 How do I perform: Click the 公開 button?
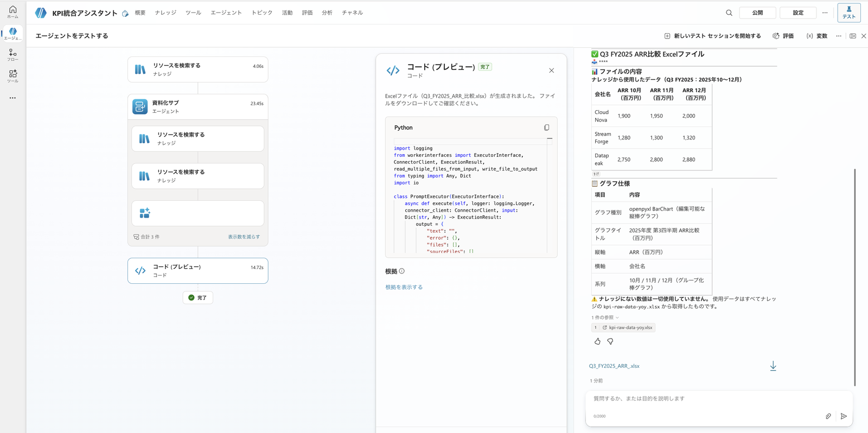pyautogui.click(x=757, y=12)
